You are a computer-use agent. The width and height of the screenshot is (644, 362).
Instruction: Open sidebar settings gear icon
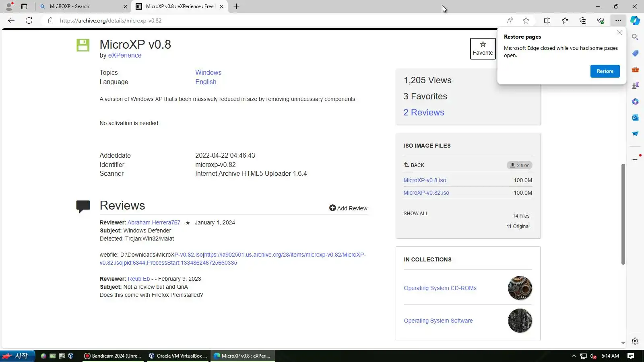point(635,341)
